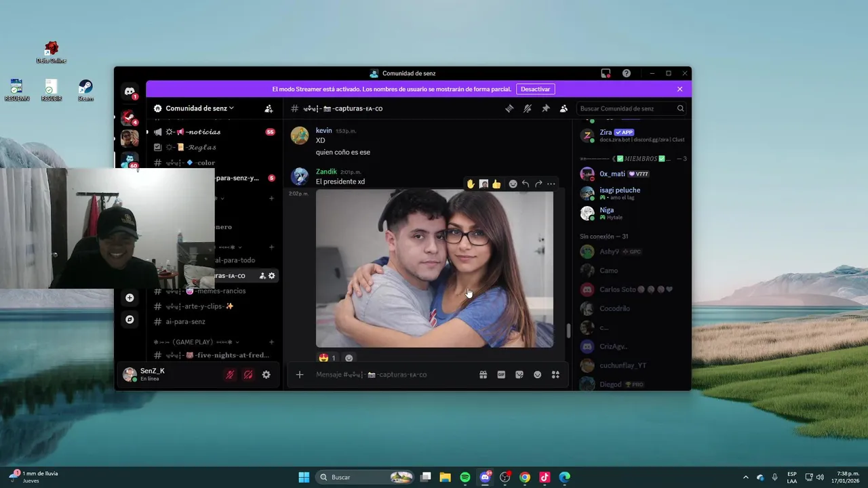Open more options ellipsis on message
The width and height of the screenshot is (868, 488).
551,184
